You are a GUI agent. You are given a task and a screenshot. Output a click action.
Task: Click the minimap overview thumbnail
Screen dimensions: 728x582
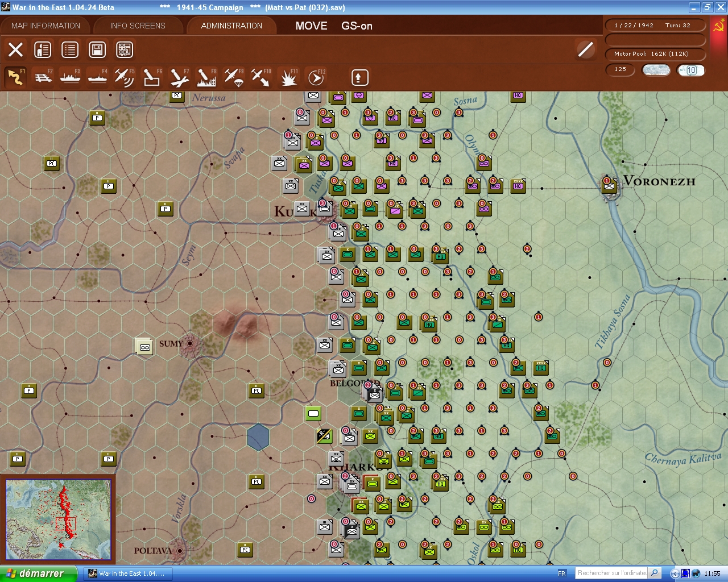tap(59, 520)
